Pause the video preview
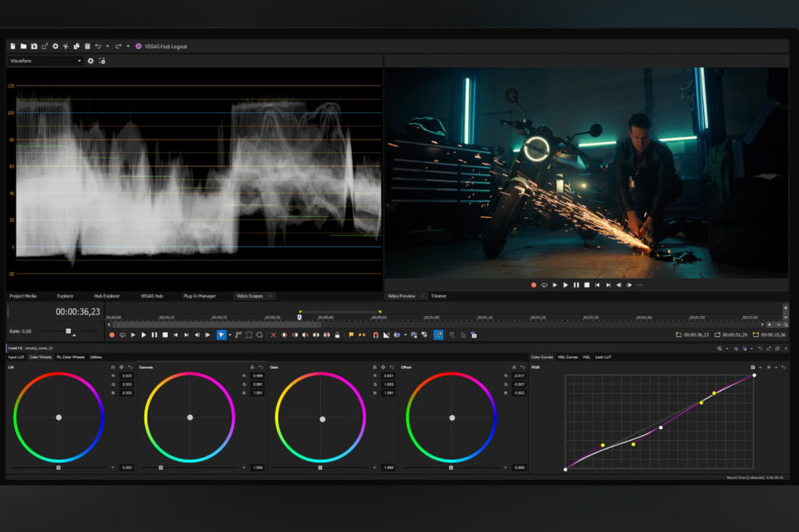This screenshot has height=532, width=799. tap(577, 285)
